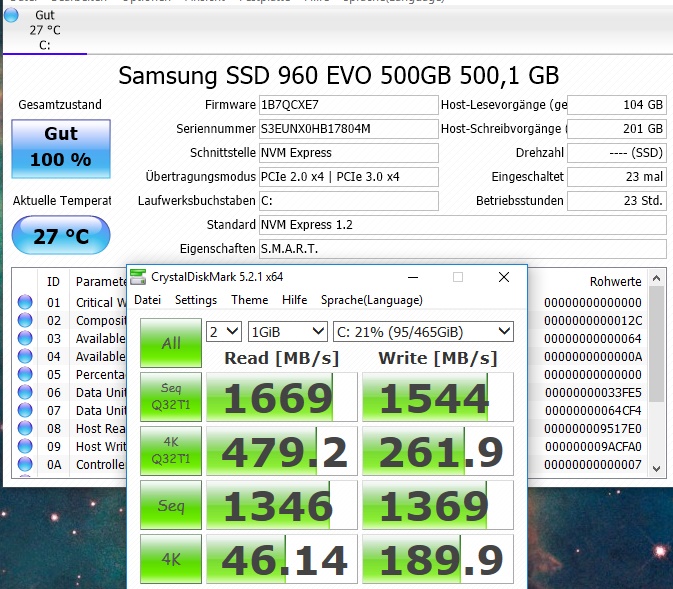Click the Seq write result 1369

pyautogui.click(x=438, y=505)
